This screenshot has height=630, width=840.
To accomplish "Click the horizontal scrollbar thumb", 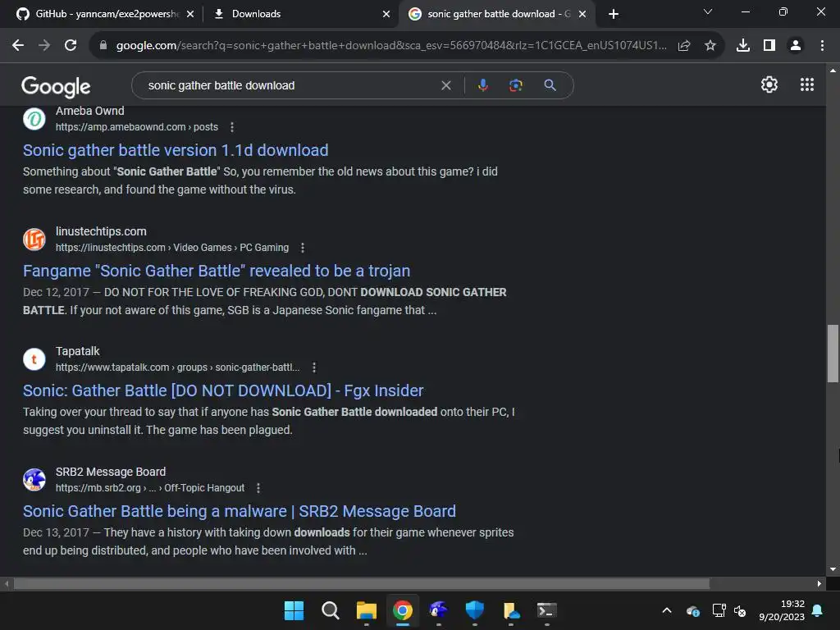I will tap(362, 583).
